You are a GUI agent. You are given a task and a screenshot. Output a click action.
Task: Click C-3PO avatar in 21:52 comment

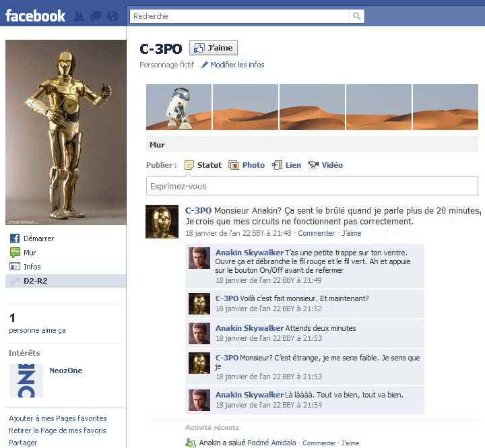point(199,304)
